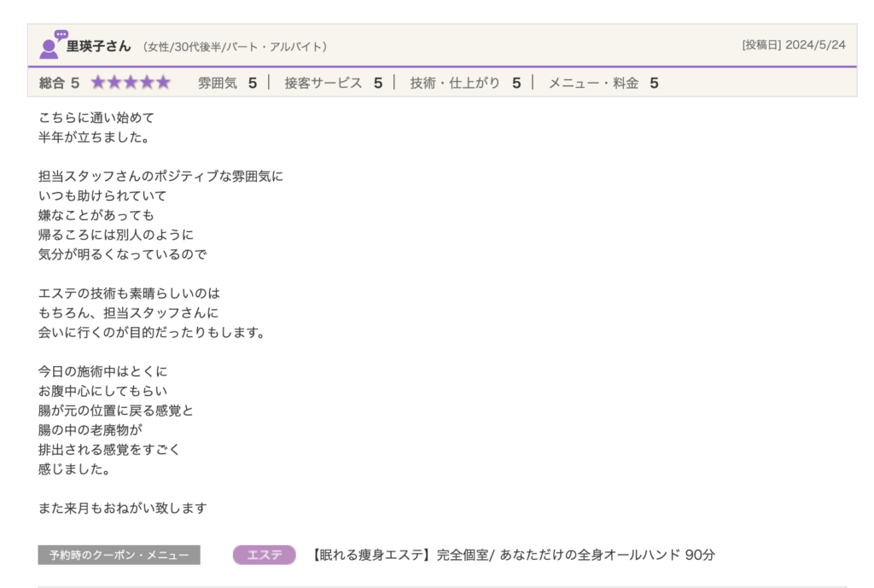Click the line 会いに行くのが目的だったりもします。

(x=152, y=332)
